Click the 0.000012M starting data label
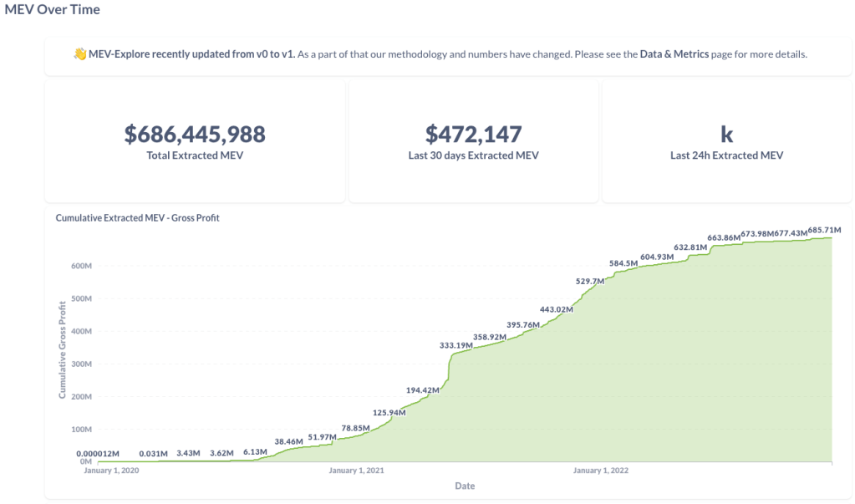This screenshot has width=855, height=504. coord(98,454)
